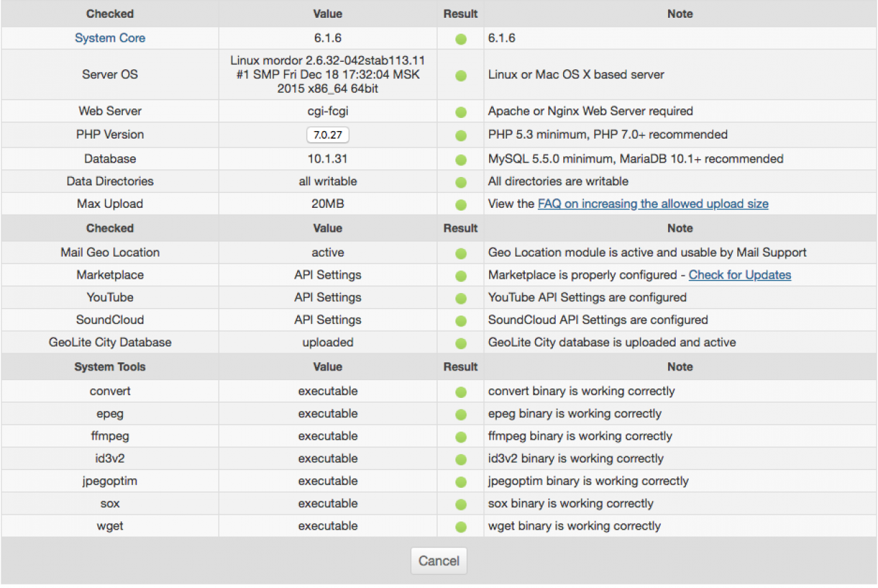Click the Mail Geo Location row label
This screenshot has height=588, width=878.
coord(110,252)
